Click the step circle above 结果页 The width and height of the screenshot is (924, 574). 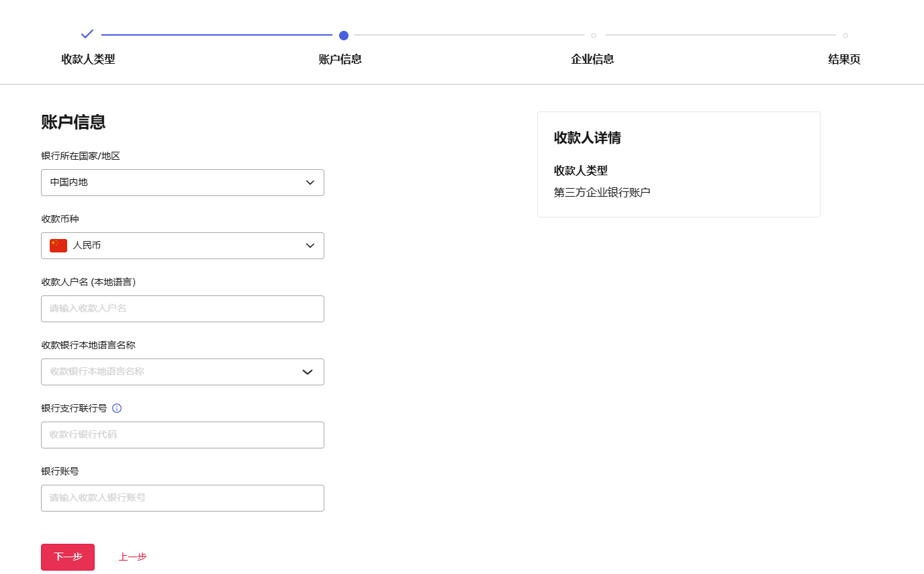[x=845, y=36]
